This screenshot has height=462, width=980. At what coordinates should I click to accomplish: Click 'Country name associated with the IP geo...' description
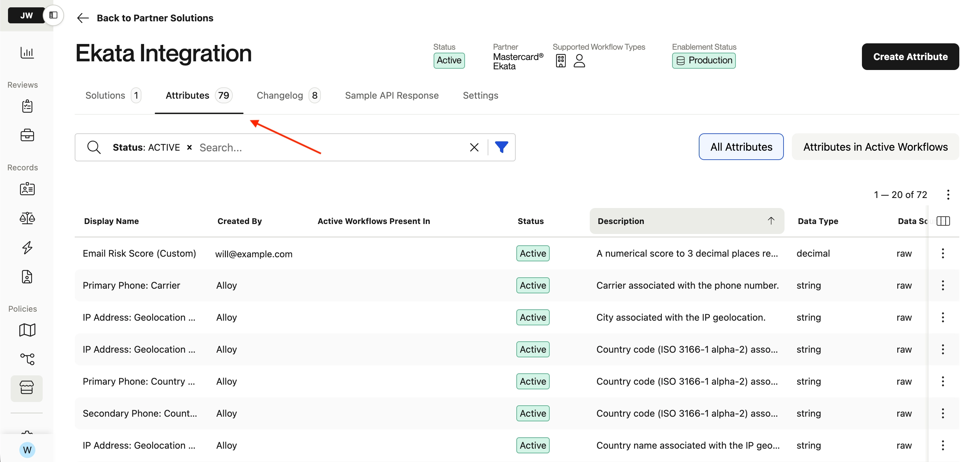tap(687, 445)
